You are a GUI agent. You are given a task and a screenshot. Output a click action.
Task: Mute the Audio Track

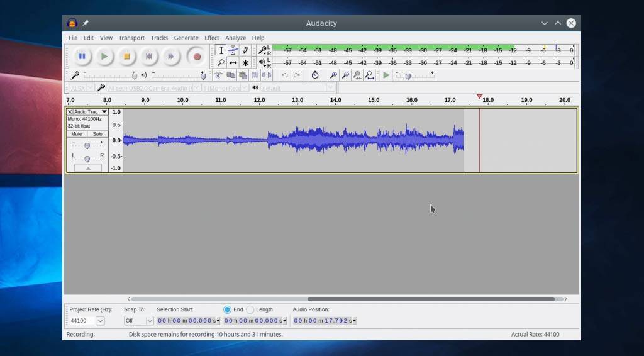(77, 134)
